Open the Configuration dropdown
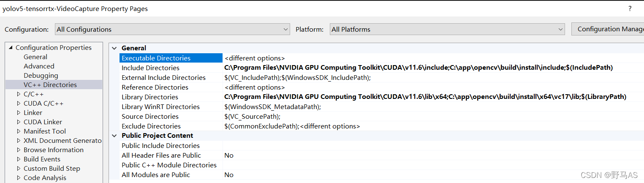The image size is (644, 183). [x=172, y=29]
